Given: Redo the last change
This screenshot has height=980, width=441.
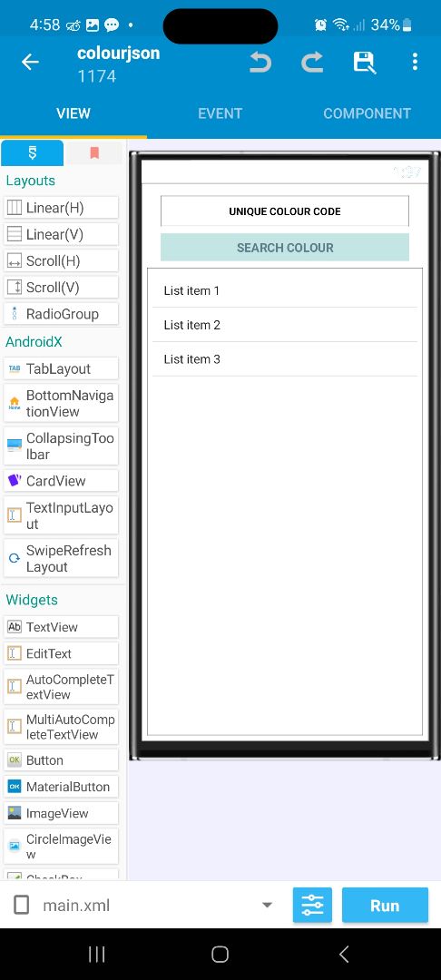Looking at the screenshot, I should [x=312, y=62].
